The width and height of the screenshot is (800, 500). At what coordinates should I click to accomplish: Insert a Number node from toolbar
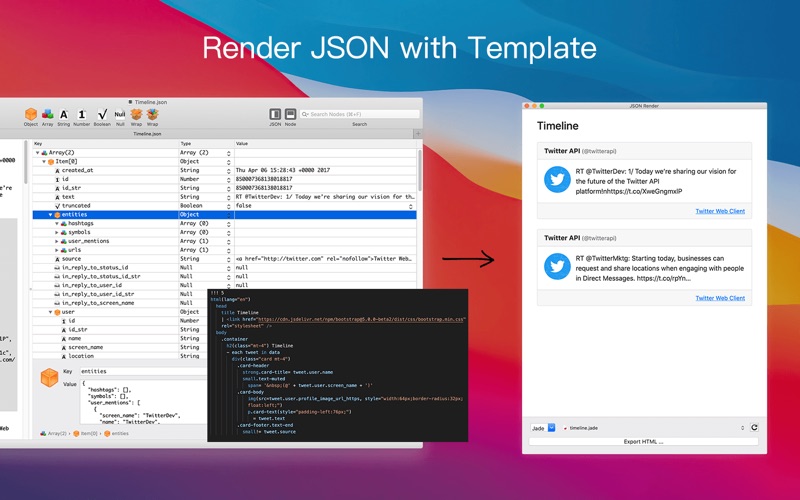pos(81,116)
